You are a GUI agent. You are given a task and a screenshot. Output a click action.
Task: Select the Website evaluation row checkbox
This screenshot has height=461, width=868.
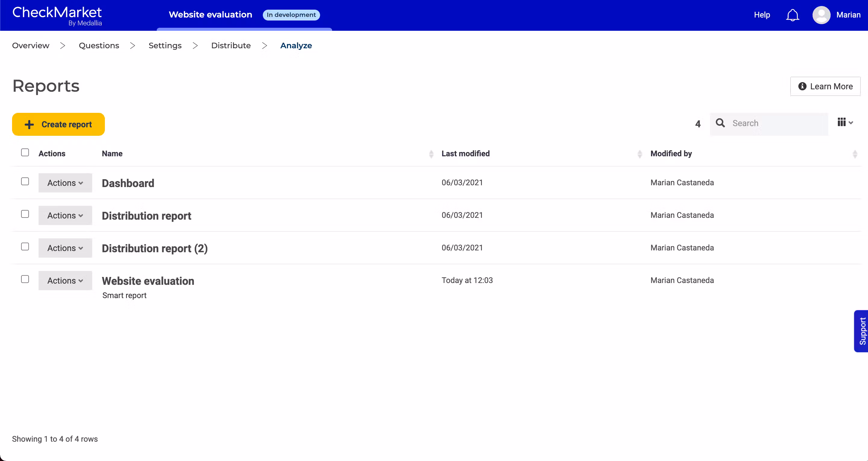[25, 280]
